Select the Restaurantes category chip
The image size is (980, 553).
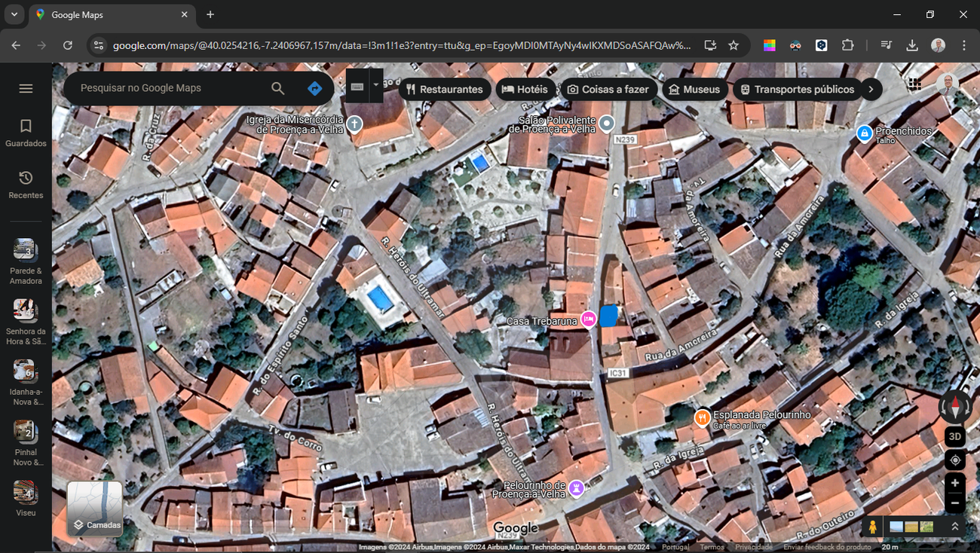[x=445, y=89]
